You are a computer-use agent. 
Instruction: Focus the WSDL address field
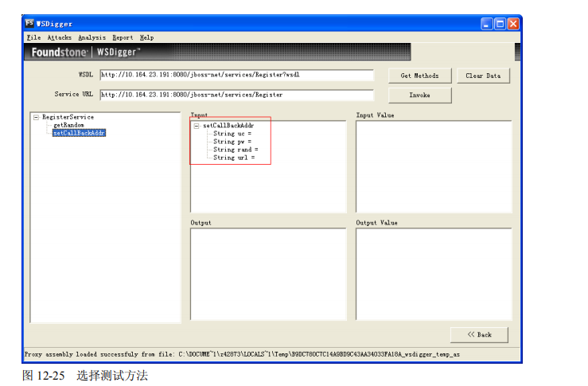tap(236, 75)
